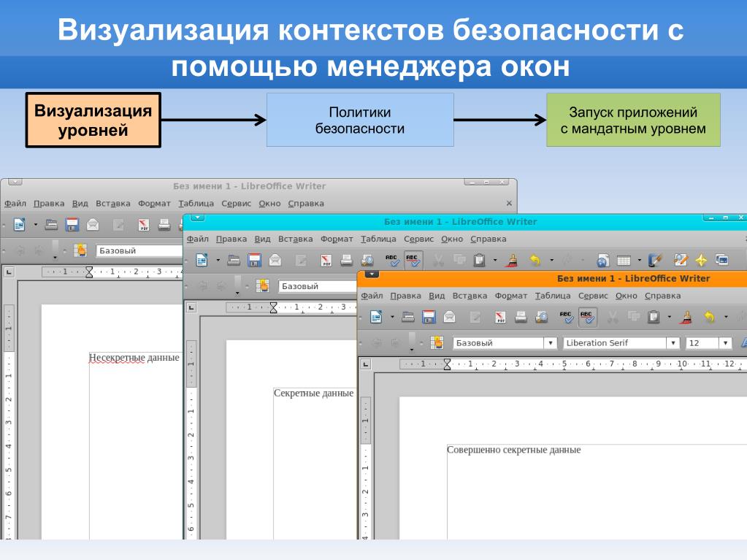747x560 pixels.
Task: Open Правка menu in orange window
Action: [x=405, y=296]
